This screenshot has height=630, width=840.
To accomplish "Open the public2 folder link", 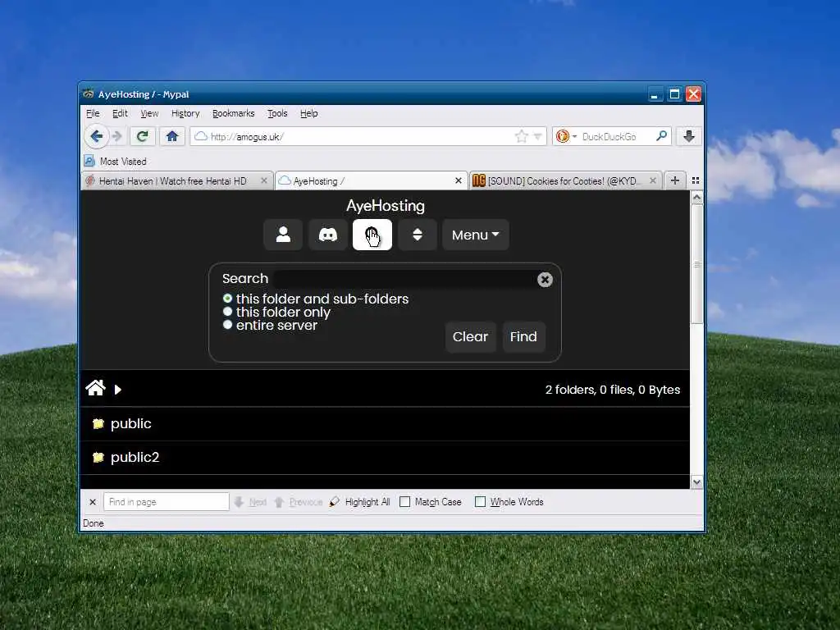I will click(135, 457).
